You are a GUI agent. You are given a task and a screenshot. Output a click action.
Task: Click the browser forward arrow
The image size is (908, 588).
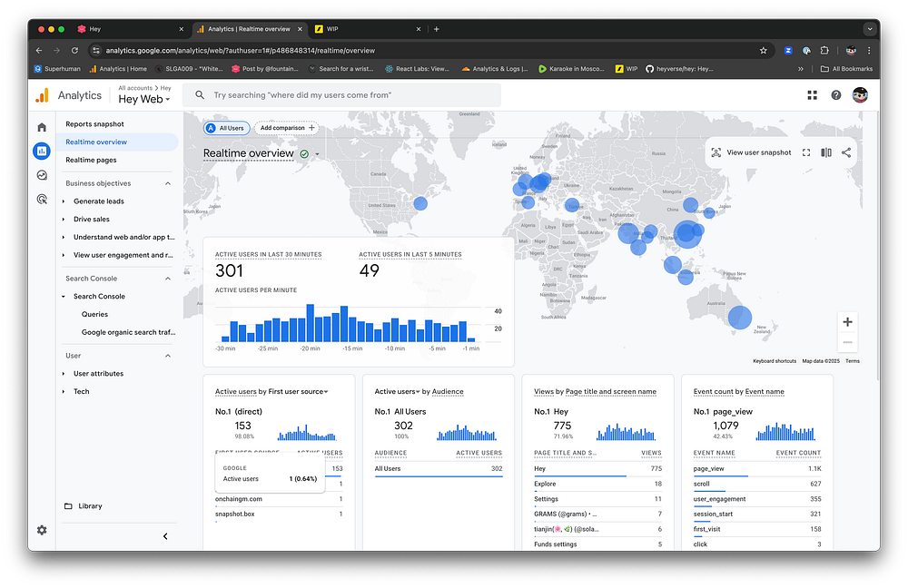[x=56, y=50]
